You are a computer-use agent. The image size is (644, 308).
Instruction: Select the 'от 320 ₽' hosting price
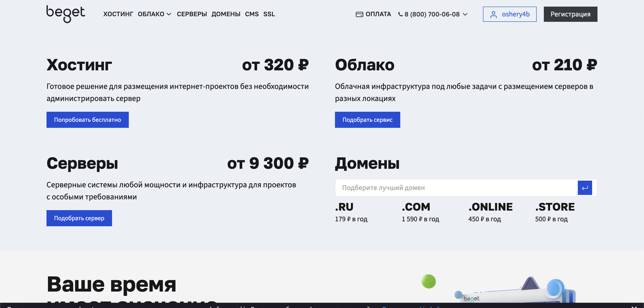(x=275, y=65)
